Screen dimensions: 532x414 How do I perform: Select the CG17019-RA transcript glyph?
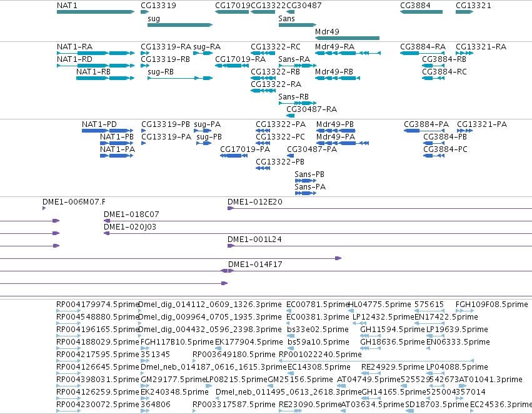coord(232,66)
